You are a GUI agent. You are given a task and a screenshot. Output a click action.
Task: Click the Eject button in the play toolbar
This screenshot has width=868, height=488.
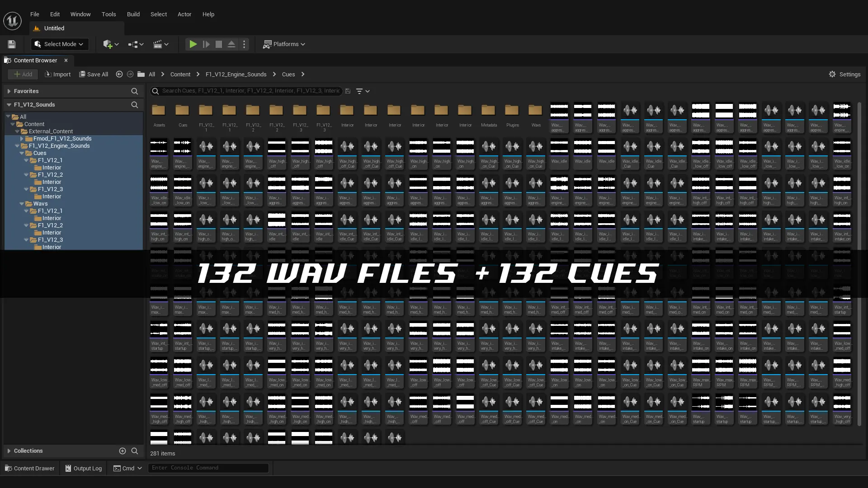231,44
